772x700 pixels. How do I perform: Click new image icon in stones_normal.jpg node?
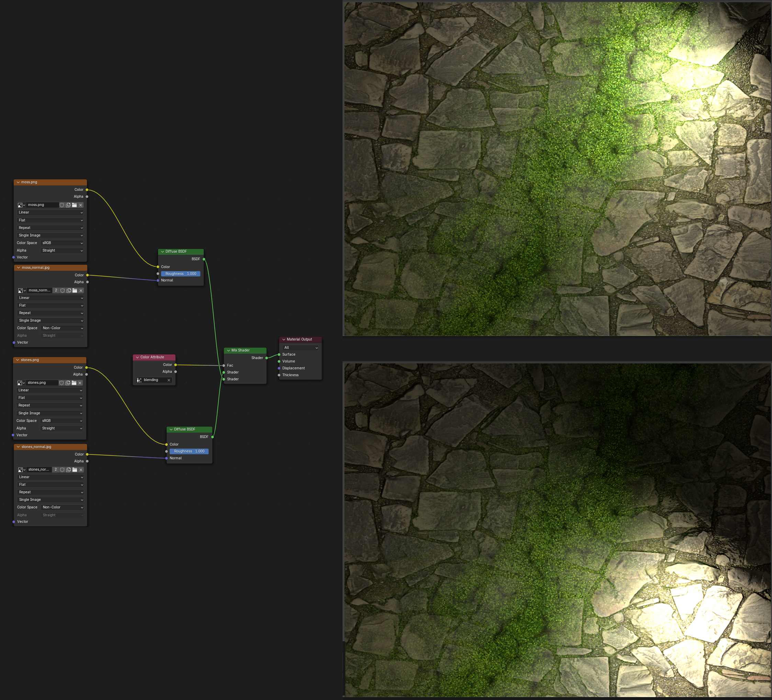click(69, 470)
